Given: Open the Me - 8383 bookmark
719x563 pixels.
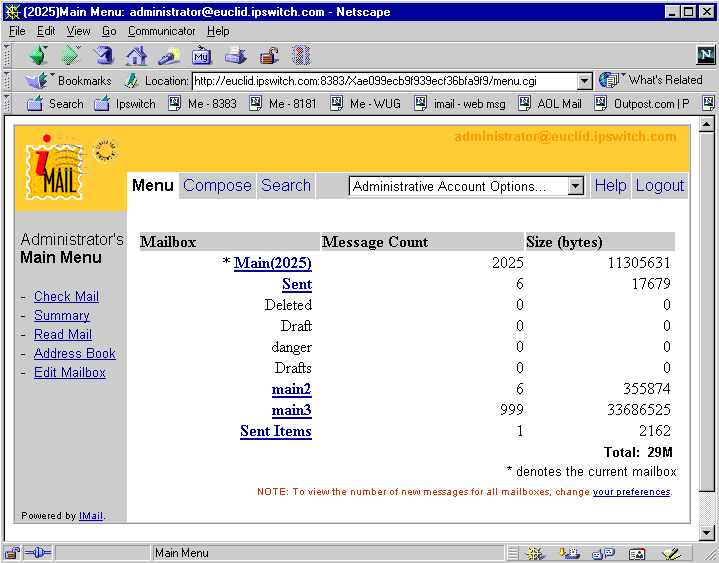Looking at the screenshot, I should tap(202, 104).
